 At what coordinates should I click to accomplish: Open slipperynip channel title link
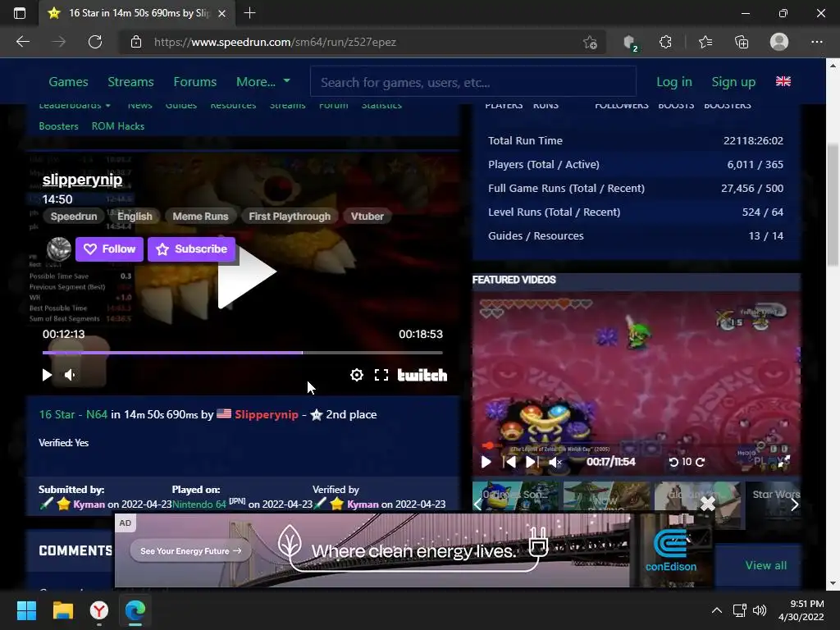pyautogui.click(x=83, y=180)
